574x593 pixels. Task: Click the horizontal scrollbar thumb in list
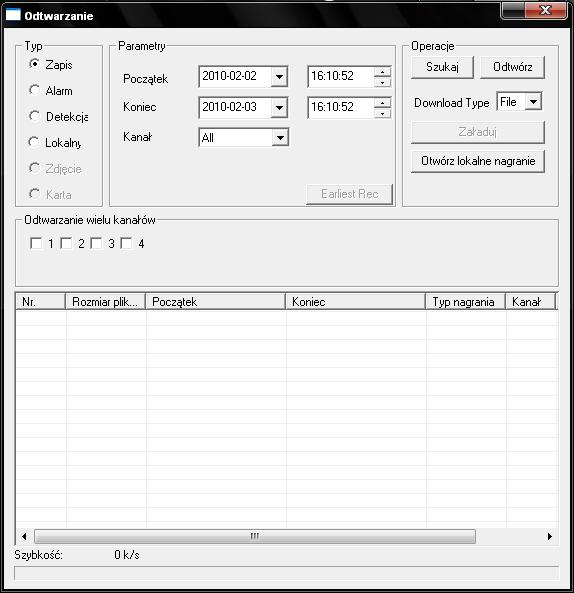coord(255,536)
